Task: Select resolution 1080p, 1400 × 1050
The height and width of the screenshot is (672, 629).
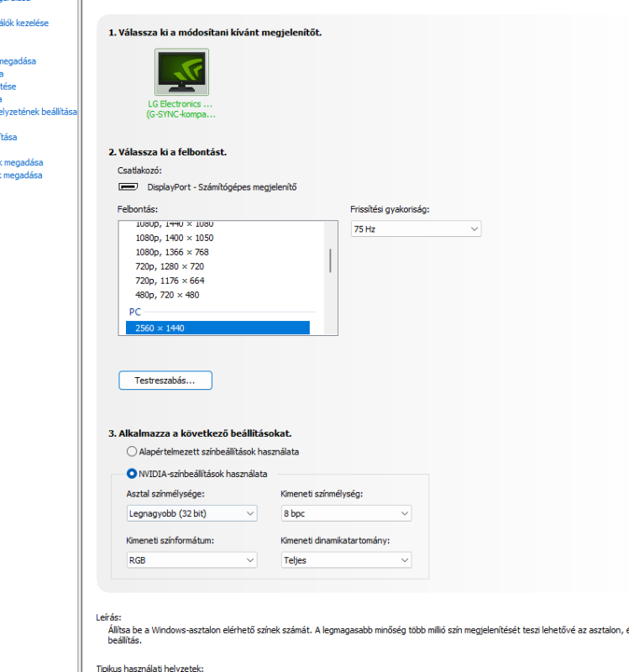Action: coord(175,238)
